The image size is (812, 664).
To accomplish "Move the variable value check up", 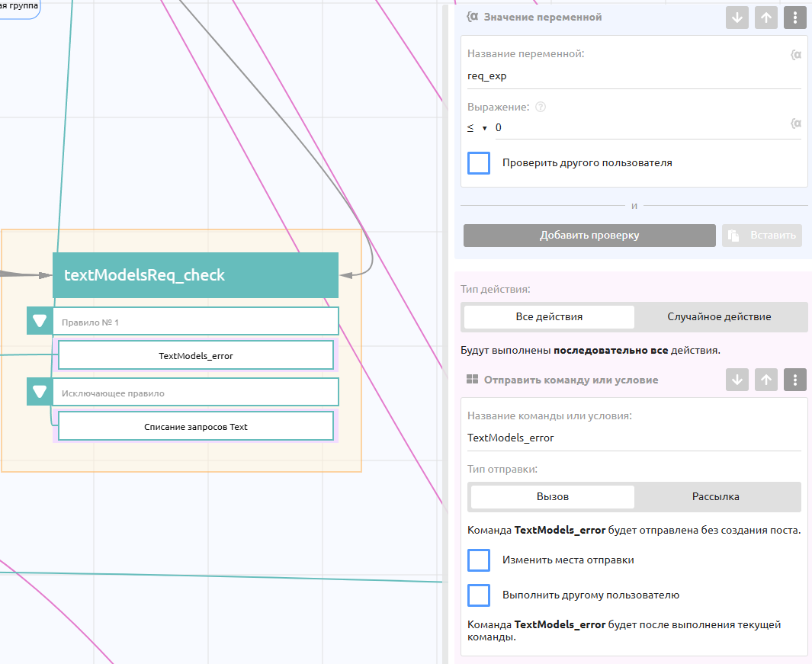I will [x=766, y=18].
